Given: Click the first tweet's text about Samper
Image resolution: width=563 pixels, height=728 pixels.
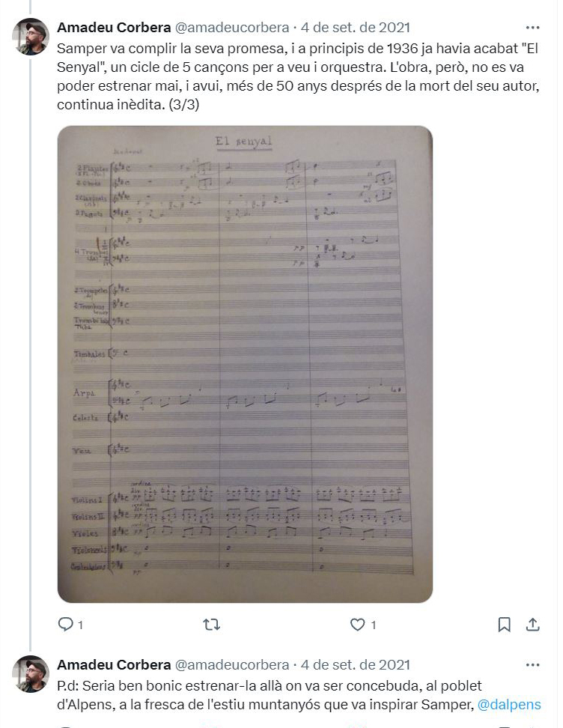Looking at the screenshot, I should [x=298, y=76].
